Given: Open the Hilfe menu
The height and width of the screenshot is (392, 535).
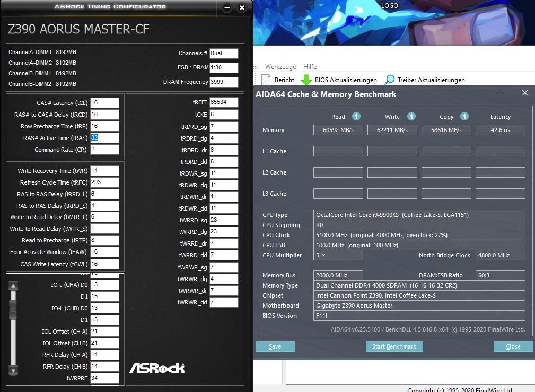Looking at the screenshot, I should (310, 67).
